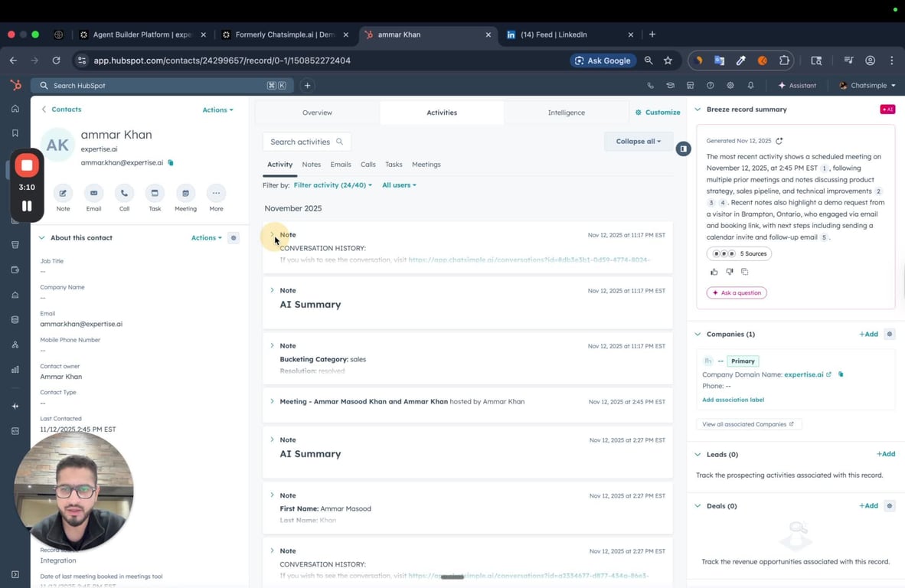Switch to the Intelligence tab

567,113
